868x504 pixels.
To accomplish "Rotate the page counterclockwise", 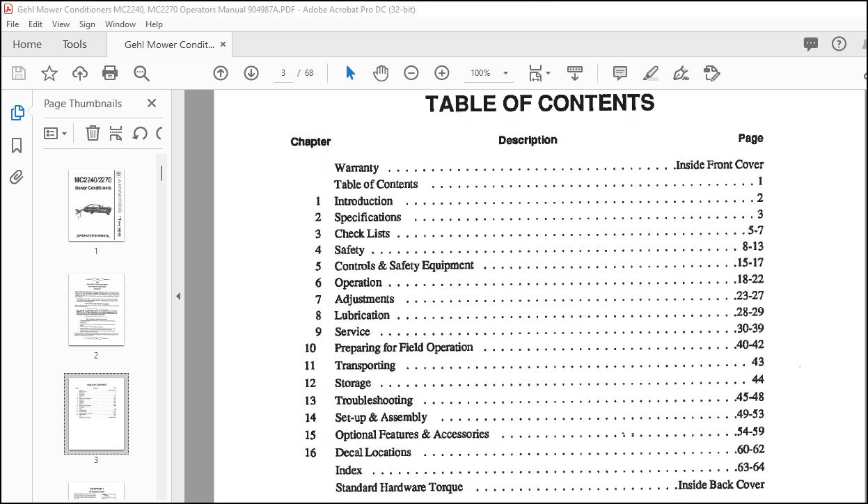I will [140, 133].
